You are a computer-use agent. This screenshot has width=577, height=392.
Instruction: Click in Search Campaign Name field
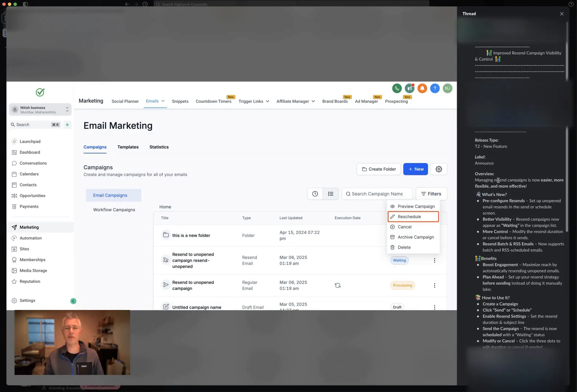click(377, 194)
